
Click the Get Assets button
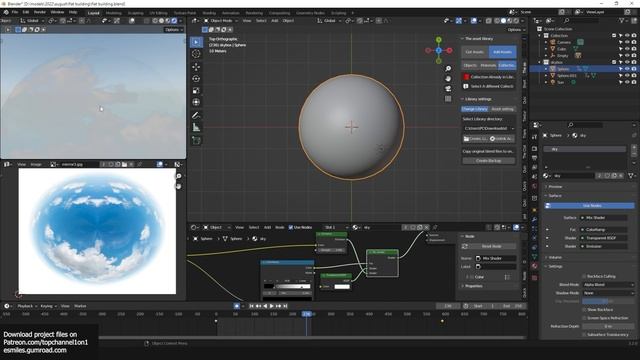coord(475,52)
